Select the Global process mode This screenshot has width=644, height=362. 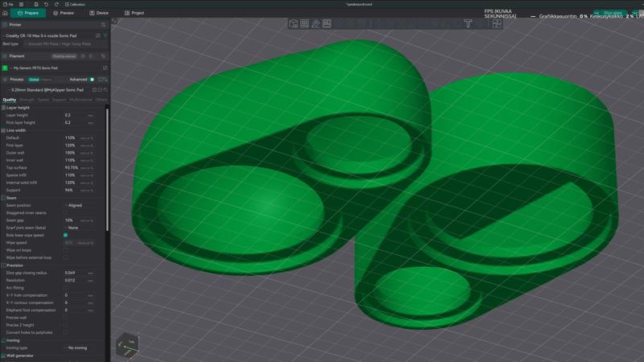(34, 80)
